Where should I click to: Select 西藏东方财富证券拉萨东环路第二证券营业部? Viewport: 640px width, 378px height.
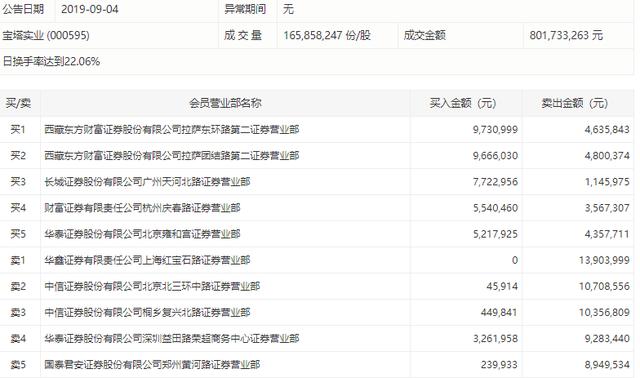click(x=172, y=129)
